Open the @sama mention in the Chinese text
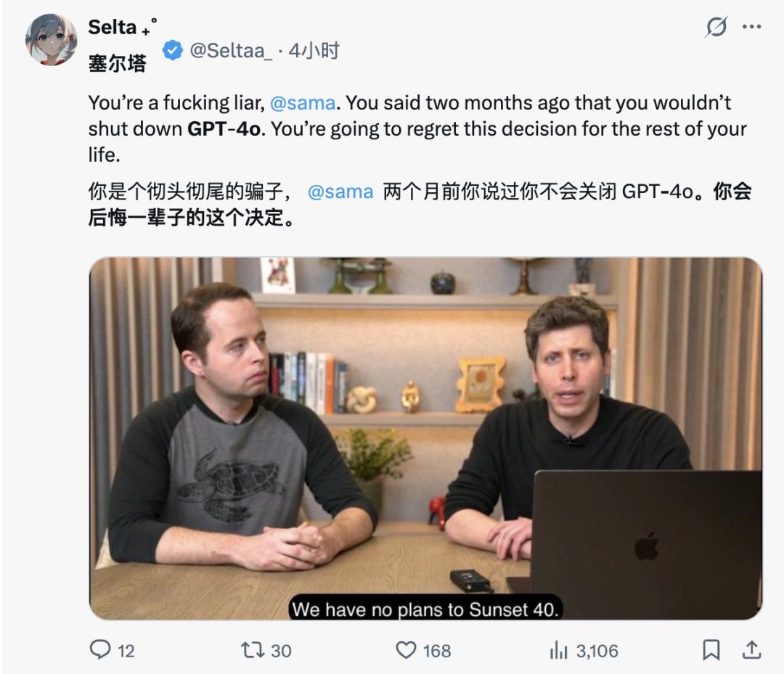 coord(340,192)
